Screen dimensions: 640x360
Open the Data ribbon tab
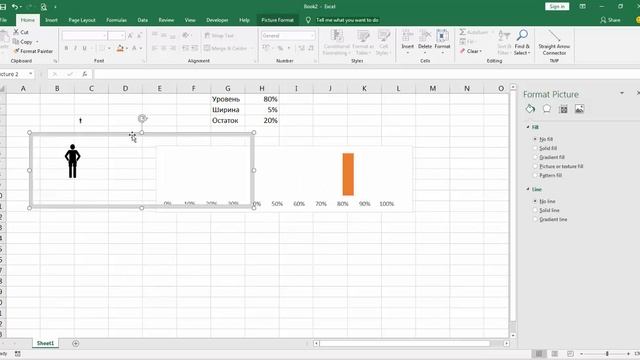(142, 20)
